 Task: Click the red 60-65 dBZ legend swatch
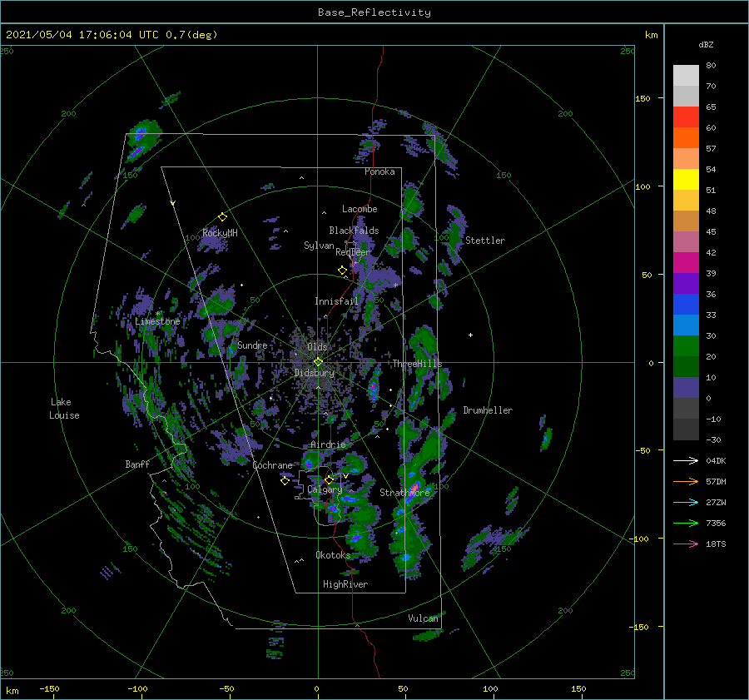[686, 117]
